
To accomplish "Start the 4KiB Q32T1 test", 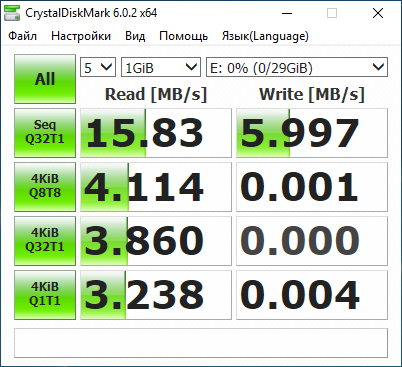I will (45, 241).
